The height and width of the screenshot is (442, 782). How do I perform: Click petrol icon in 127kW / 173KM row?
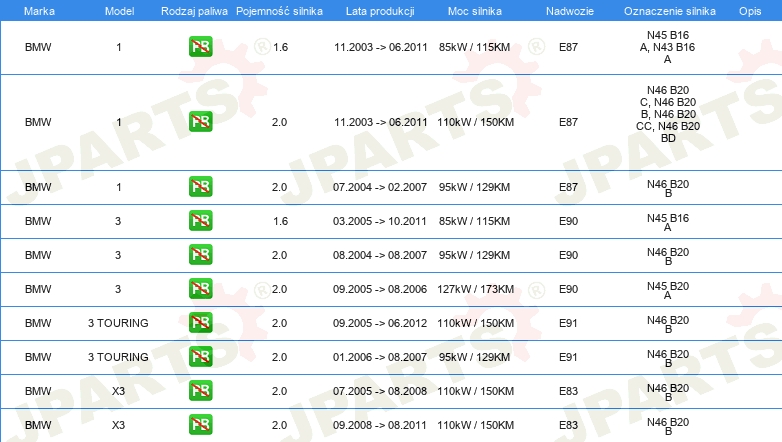(200, 288)
